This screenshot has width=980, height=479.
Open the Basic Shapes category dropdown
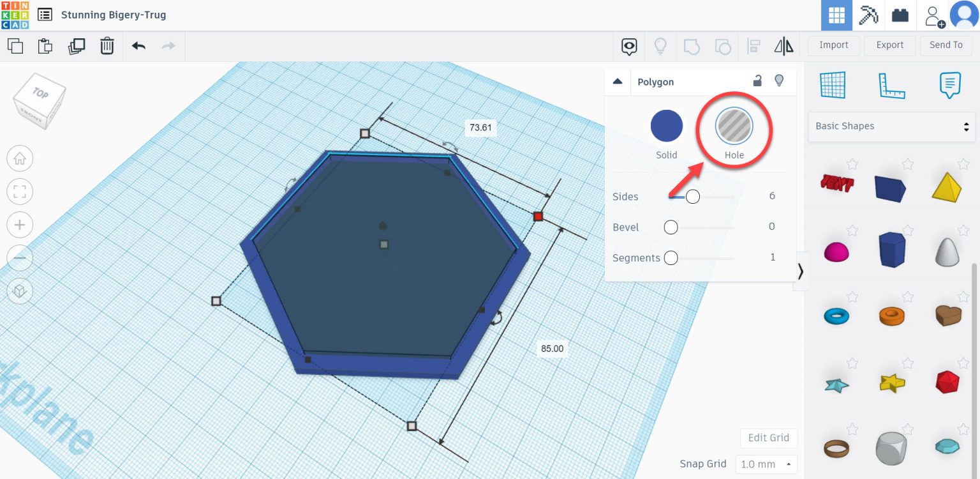point(891,126)
